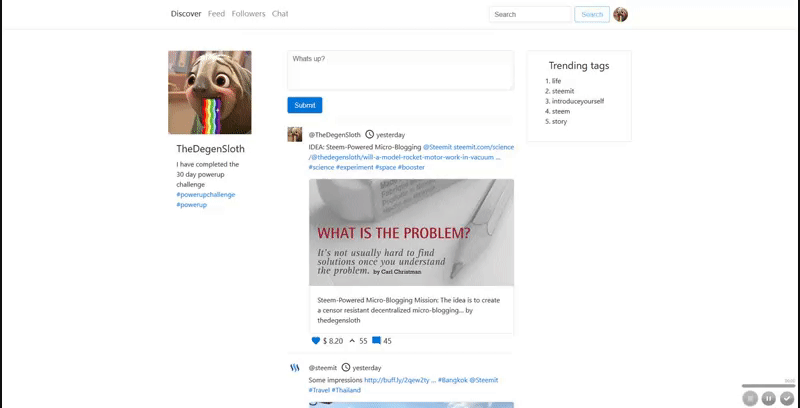Click TheDegenSloth large profile picture

(x=210, y=92)
